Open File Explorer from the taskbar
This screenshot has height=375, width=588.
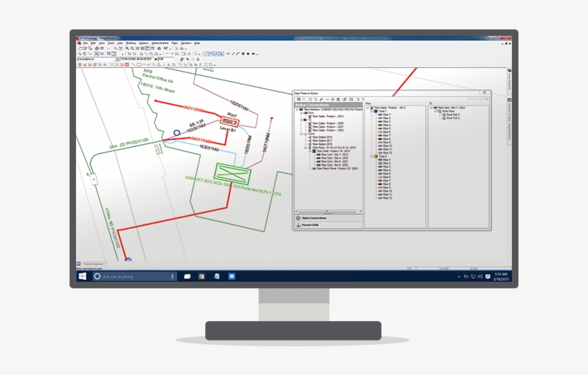coord(187,276)
